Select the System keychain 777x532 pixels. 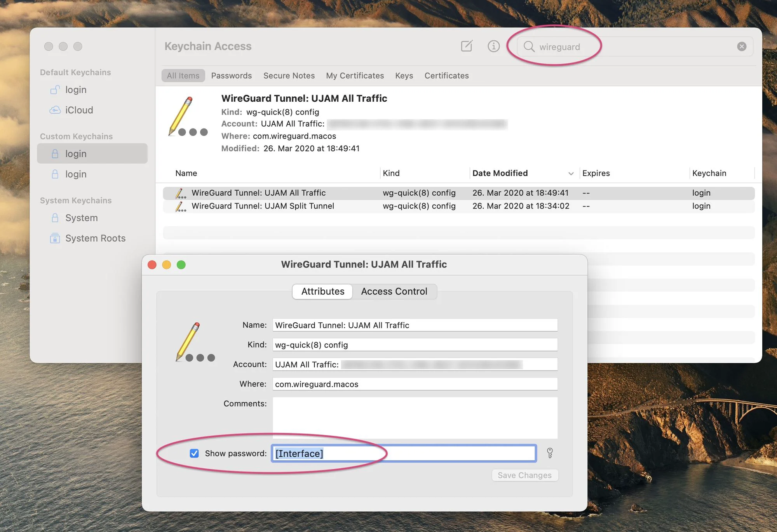click(81, 218)
